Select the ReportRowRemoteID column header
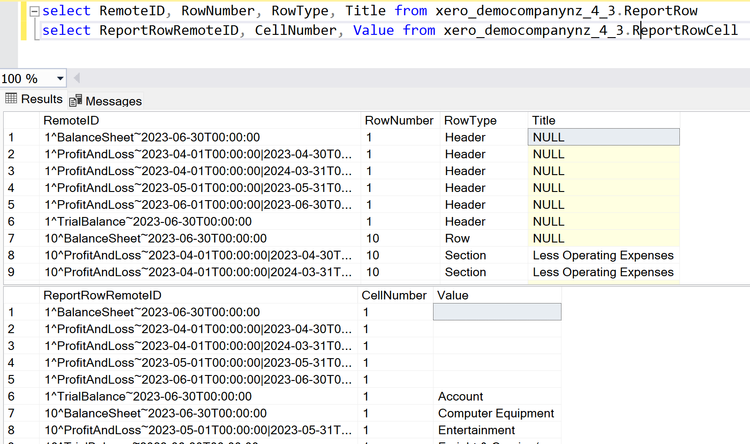The image size is (750, 444). coord(199,295)
